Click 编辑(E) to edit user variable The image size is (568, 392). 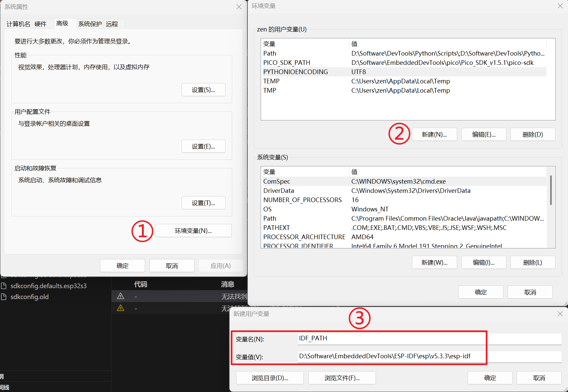pos(484,134)
